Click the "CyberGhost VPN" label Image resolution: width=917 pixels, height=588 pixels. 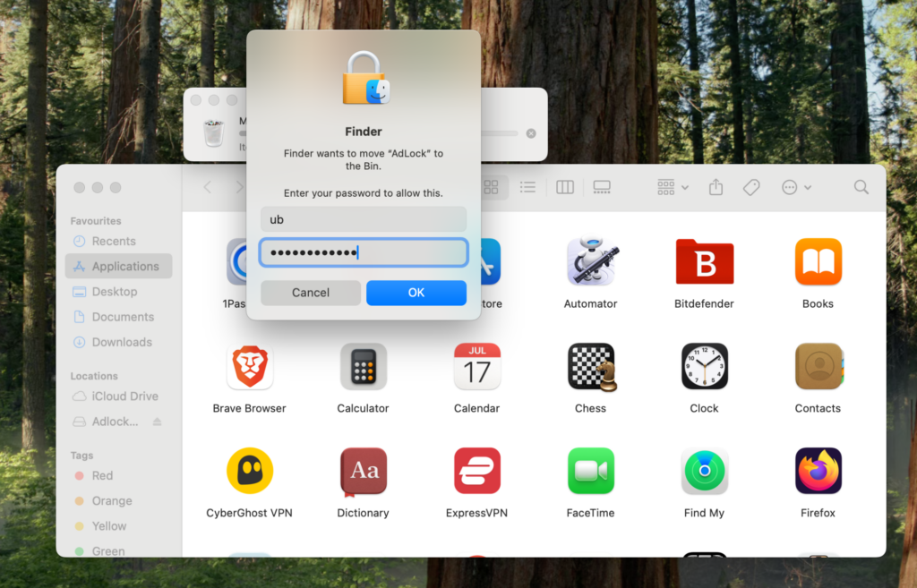pyautogui.click(x=250, y=513)
